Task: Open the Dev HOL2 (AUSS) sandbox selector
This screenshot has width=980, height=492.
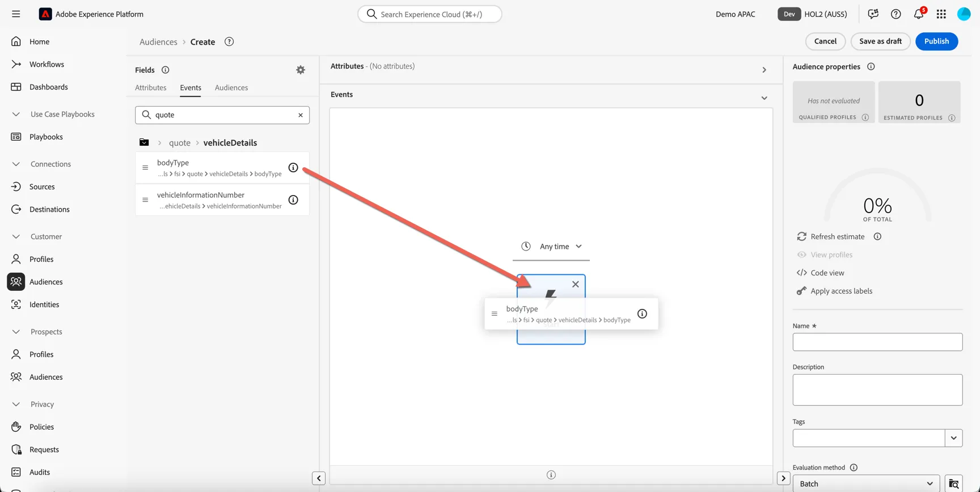Action: pos(812,14)
